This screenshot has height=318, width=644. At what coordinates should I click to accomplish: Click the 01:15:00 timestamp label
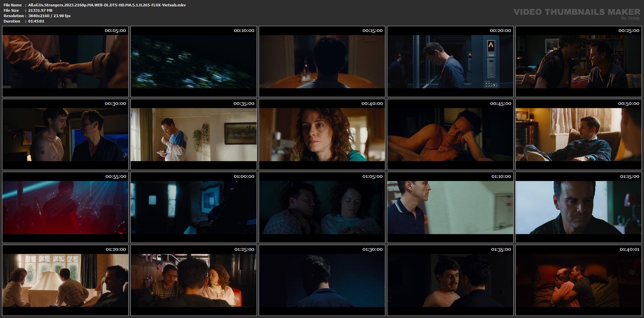pyautogui.click(x=630, y=176)
